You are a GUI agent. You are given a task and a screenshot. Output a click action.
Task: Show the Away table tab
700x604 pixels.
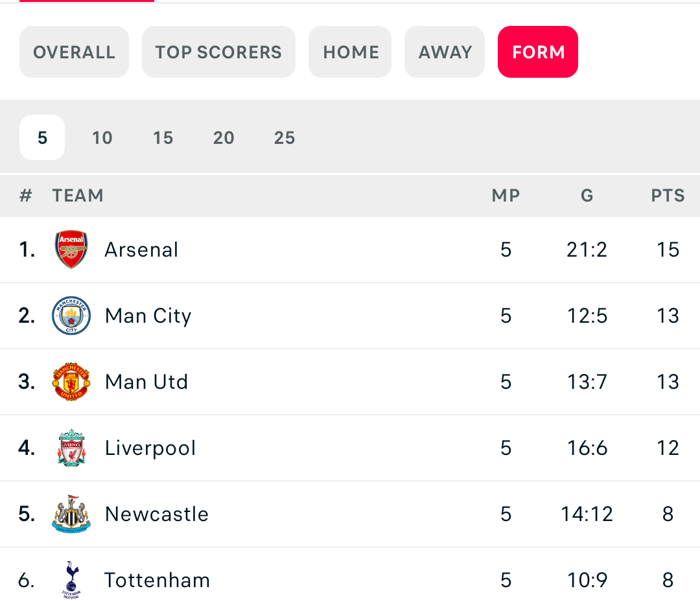tap(445, 52)
